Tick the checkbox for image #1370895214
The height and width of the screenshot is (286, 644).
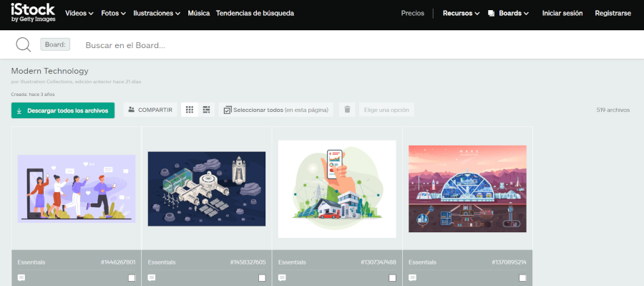(x=522, y=278)
